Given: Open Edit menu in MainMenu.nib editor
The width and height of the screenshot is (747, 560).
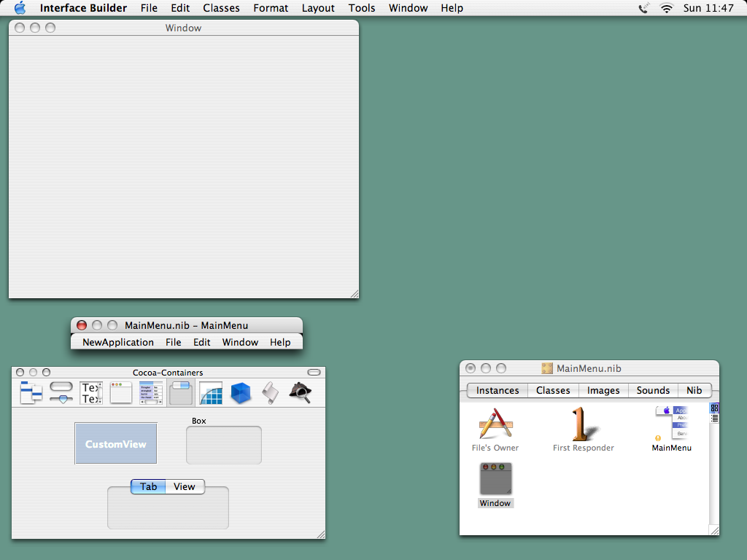Looking at the screenshot, I should (x=202, y=343).
